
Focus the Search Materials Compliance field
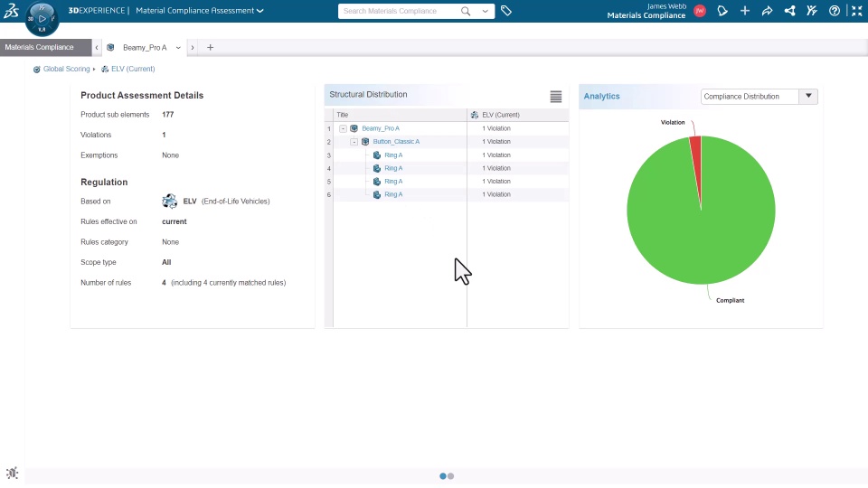point(400,11)
